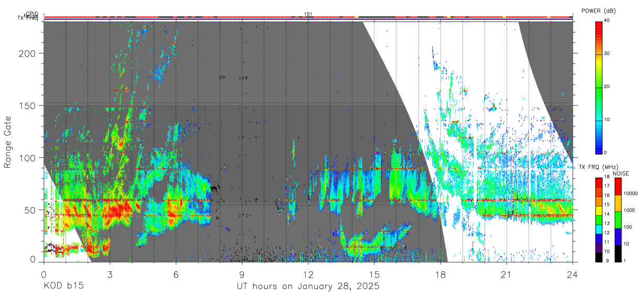Click 'UT hours on January 28, 2025' label
The height and width of the screenshot is (297, 644).
tap(308, 287)
